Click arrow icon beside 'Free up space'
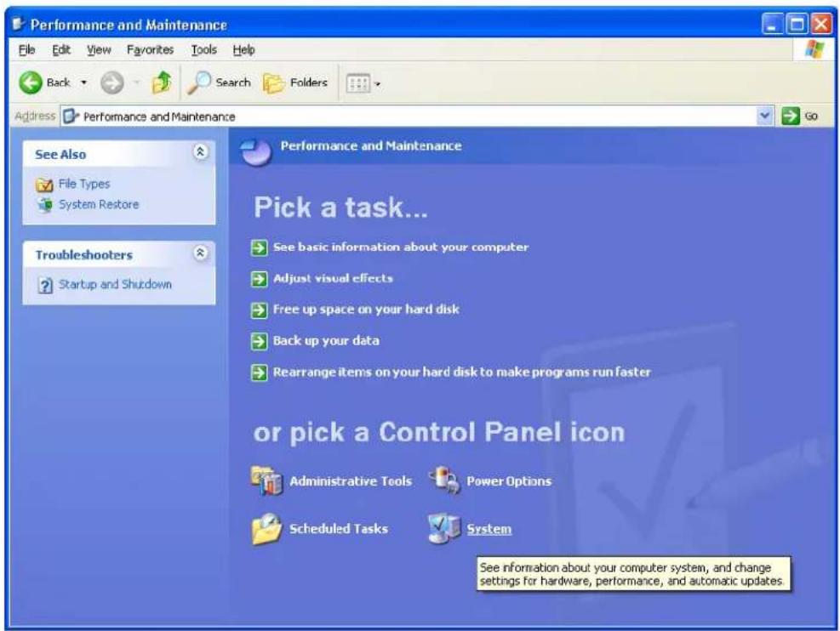The height and width of the screenshot is (631, 840). [x=260, y=310]
